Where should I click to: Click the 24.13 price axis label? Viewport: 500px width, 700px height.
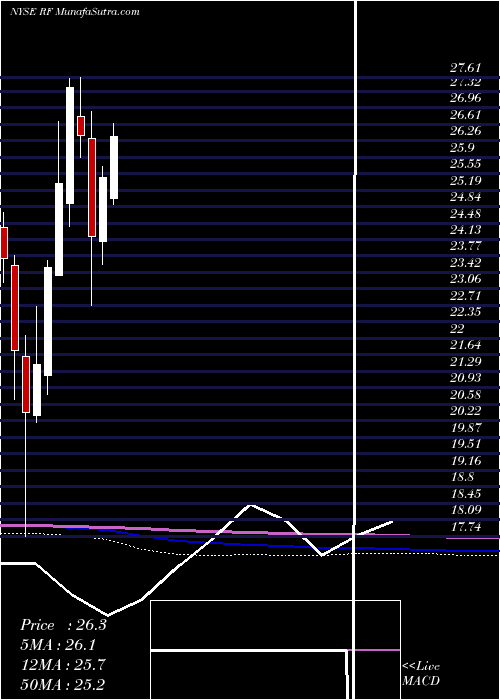coord(465,229)
